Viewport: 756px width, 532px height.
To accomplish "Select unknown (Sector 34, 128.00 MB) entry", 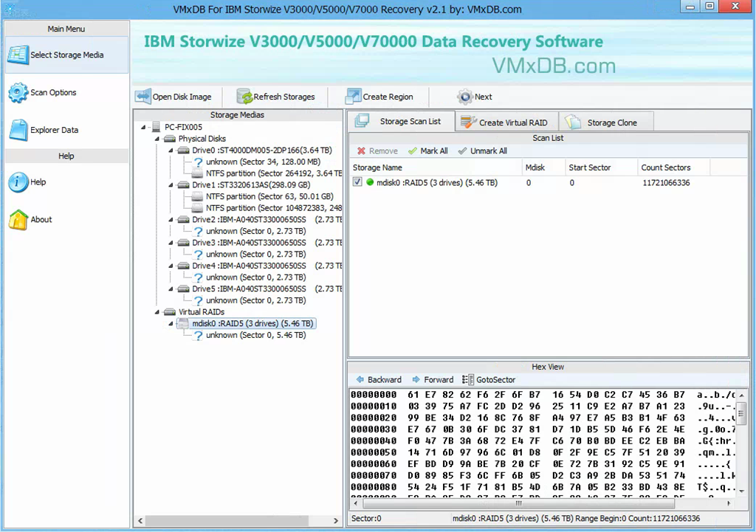I will coord(264,162).
